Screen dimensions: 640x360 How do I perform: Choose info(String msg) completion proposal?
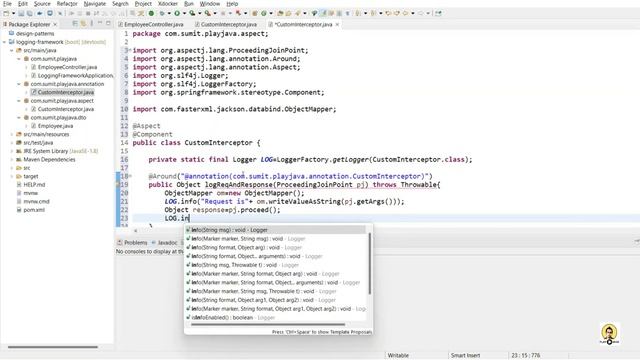pos(276,230)
